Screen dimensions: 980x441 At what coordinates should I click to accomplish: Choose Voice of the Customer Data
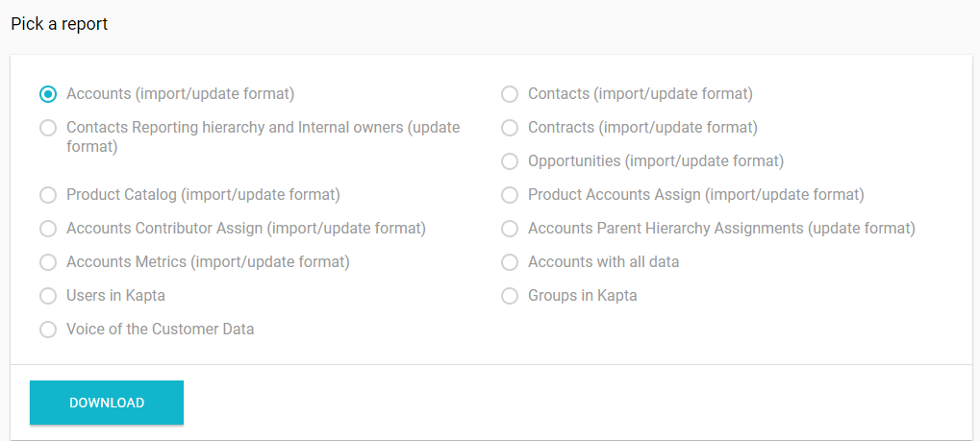pos(48,330)
